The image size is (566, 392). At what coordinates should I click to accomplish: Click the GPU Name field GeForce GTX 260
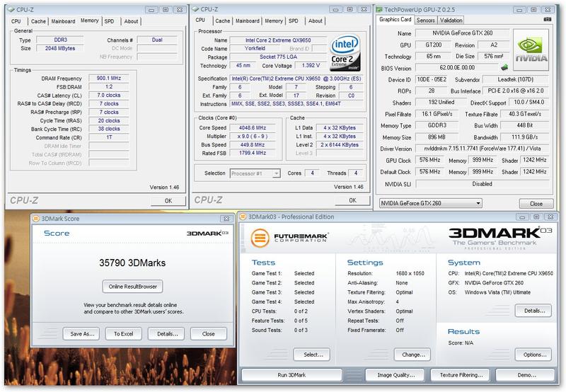point(463,33)
